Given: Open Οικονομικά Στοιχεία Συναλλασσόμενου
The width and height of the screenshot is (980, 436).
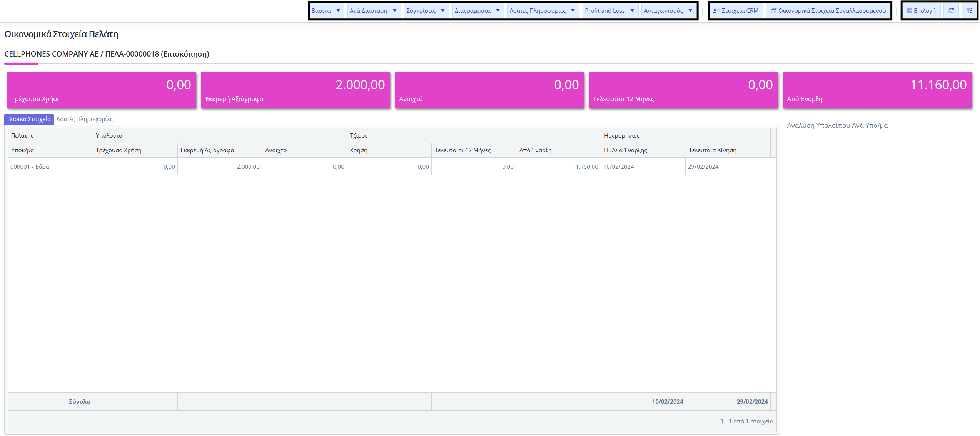Looking at the screenshot, I should (828, 11).
